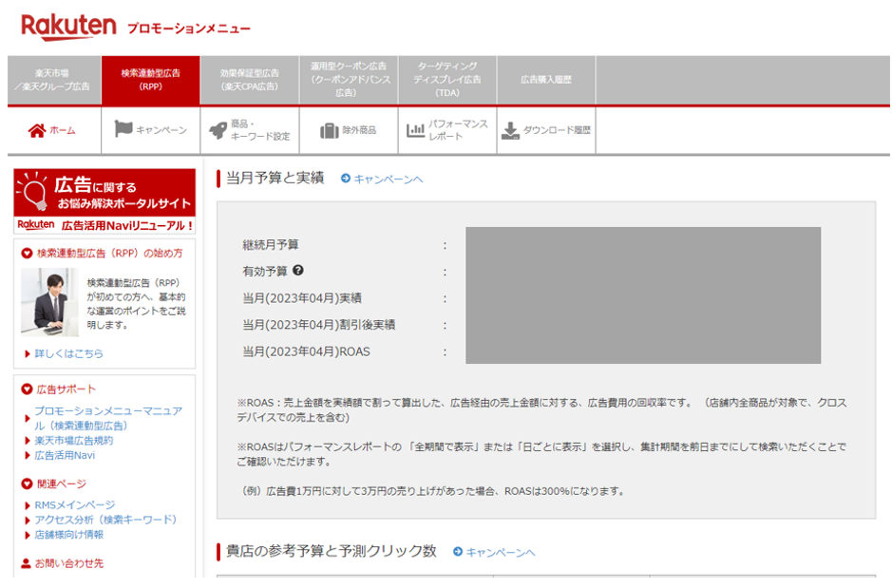Open 店舗様向け情報 link
The height and width of the screenshot is (588, 892).
point(68,535)
